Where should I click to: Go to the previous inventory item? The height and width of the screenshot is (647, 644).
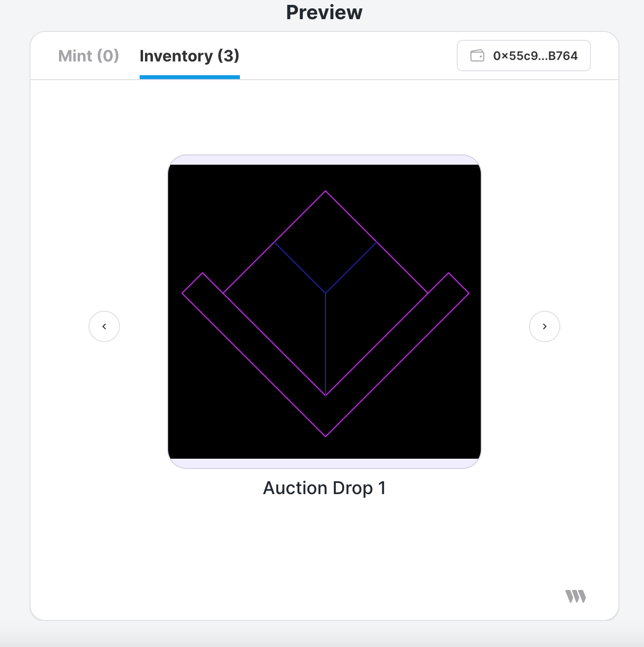[x=104, y=326]
